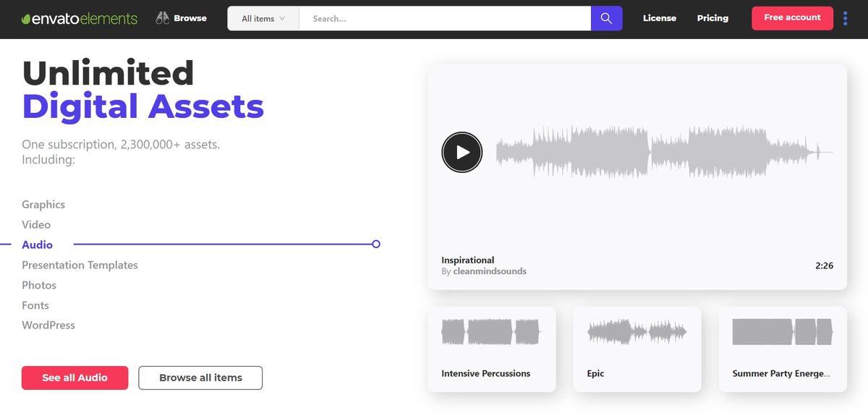Screen dimensions: 868x416
Task: Select the Graphics category
Action: pos(43,205)
